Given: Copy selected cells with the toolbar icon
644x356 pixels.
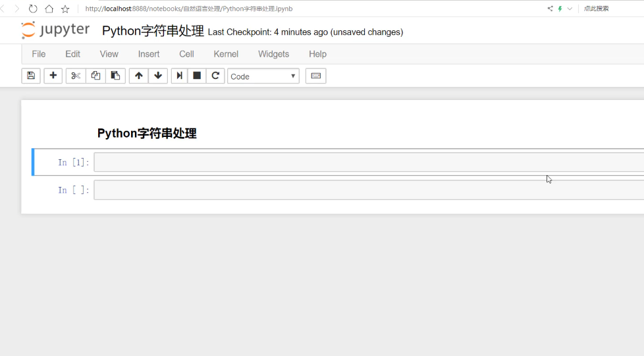Looking at the screenshot, I should (x=95, y=76).
